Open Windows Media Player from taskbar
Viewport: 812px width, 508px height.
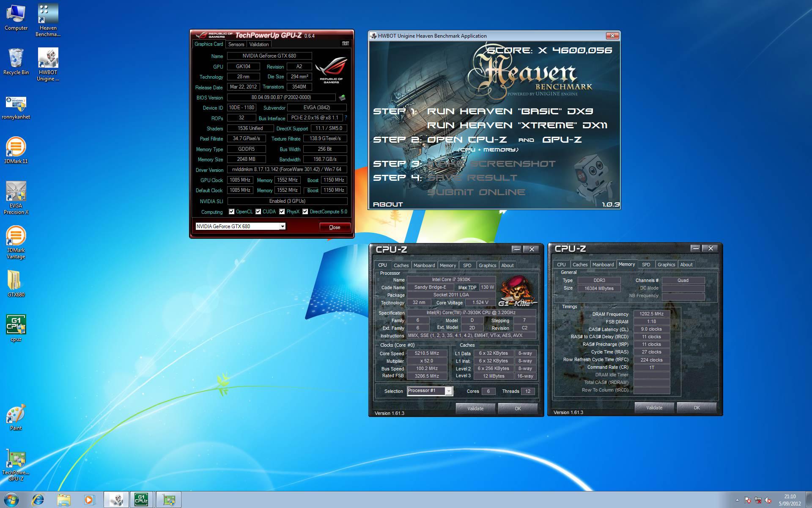pyautogui.click(x=89, y=500)
